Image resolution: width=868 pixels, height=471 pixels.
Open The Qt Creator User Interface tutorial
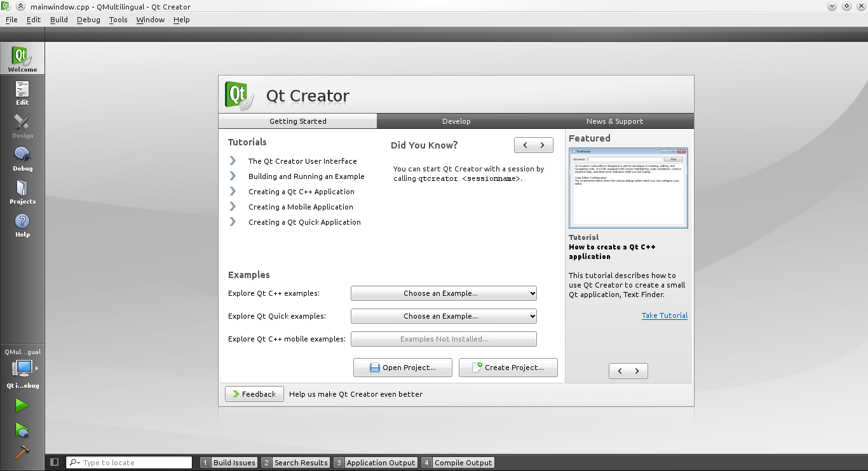tap(302, 161)
